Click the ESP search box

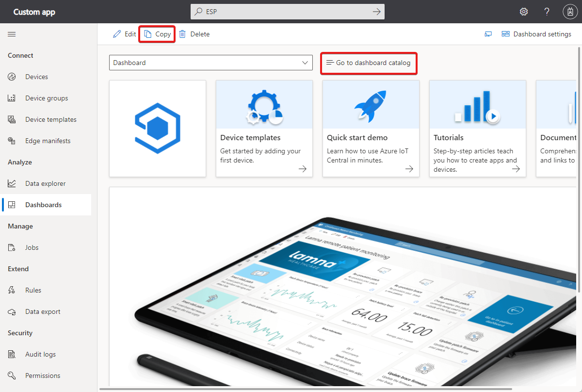(x=286, y=12)
